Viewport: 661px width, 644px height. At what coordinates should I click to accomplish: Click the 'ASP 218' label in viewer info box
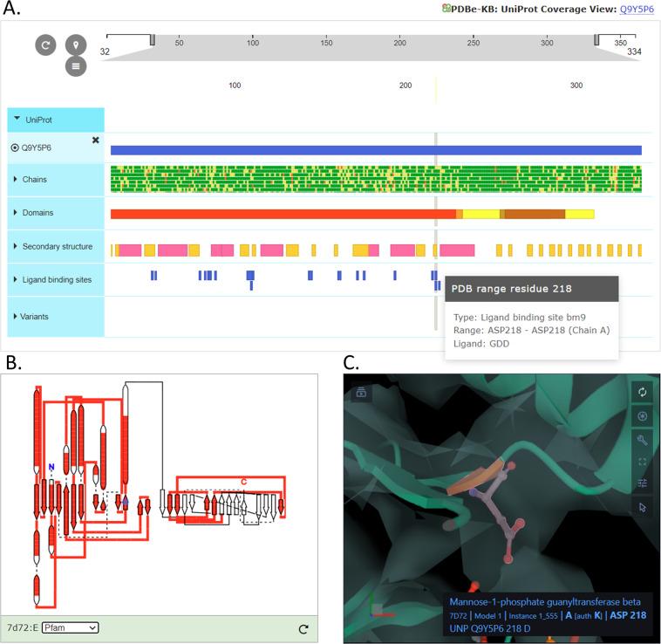click(628, 615)
